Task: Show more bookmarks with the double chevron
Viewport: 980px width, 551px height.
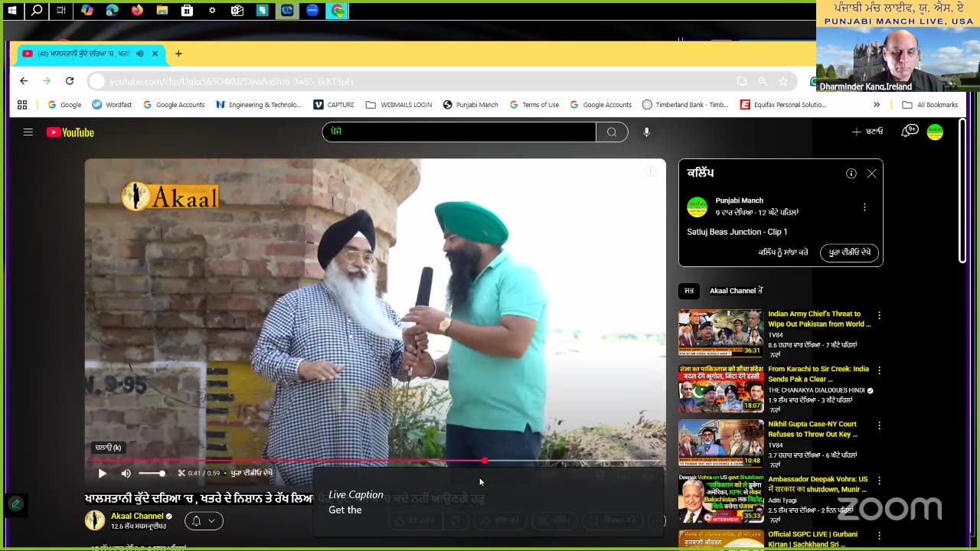Action: (877, 105)
